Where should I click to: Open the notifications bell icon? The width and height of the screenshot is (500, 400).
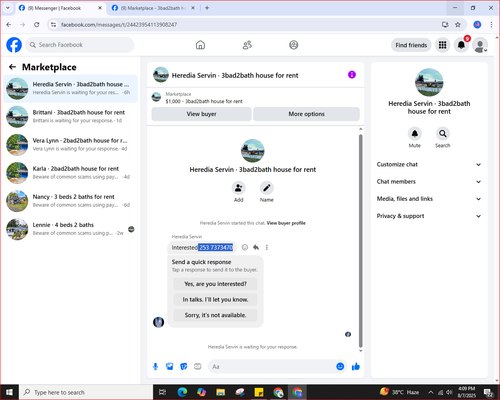coord(461,45)
